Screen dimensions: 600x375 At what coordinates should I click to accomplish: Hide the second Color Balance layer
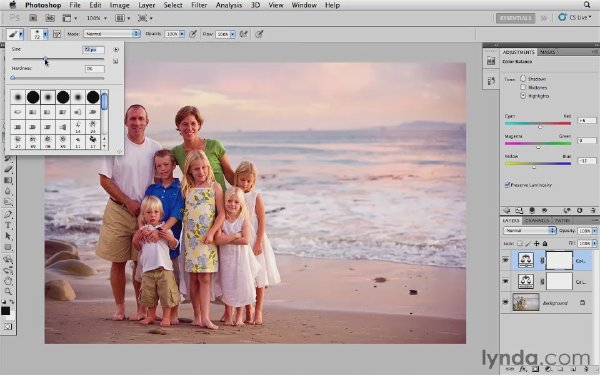505,281
